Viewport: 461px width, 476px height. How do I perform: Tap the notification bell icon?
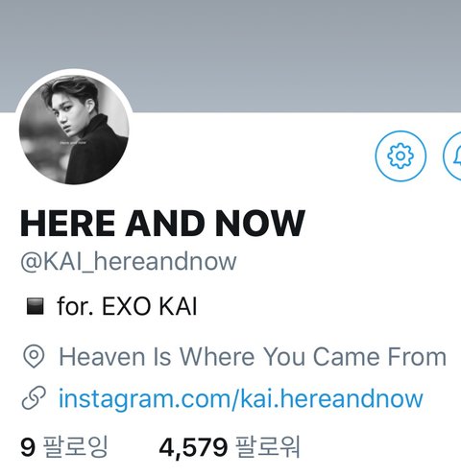[x=452, y=155]
